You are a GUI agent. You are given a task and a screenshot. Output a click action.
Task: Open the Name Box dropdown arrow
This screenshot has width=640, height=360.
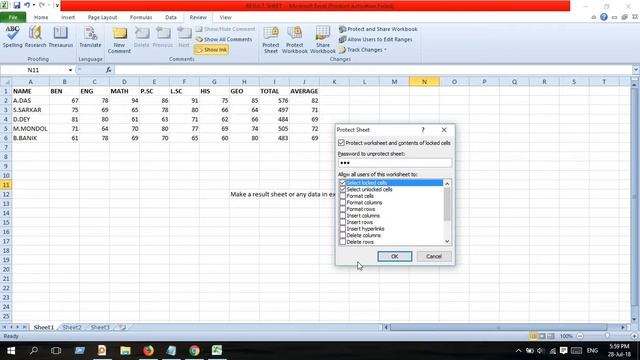70,70
